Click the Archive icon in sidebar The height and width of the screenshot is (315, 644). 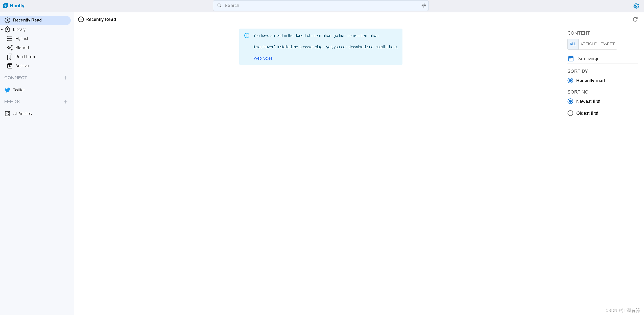point(9,66)
